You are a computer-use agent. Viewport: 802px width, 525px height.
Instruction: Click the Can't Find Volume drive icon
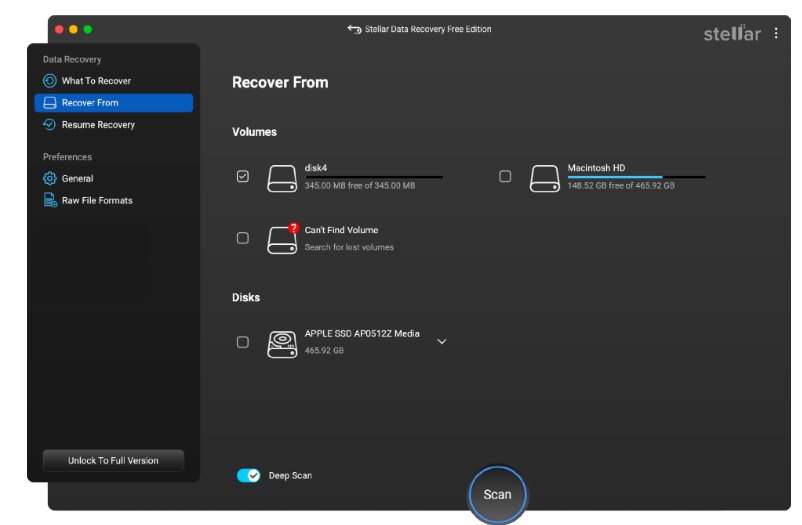pos(282,239)
